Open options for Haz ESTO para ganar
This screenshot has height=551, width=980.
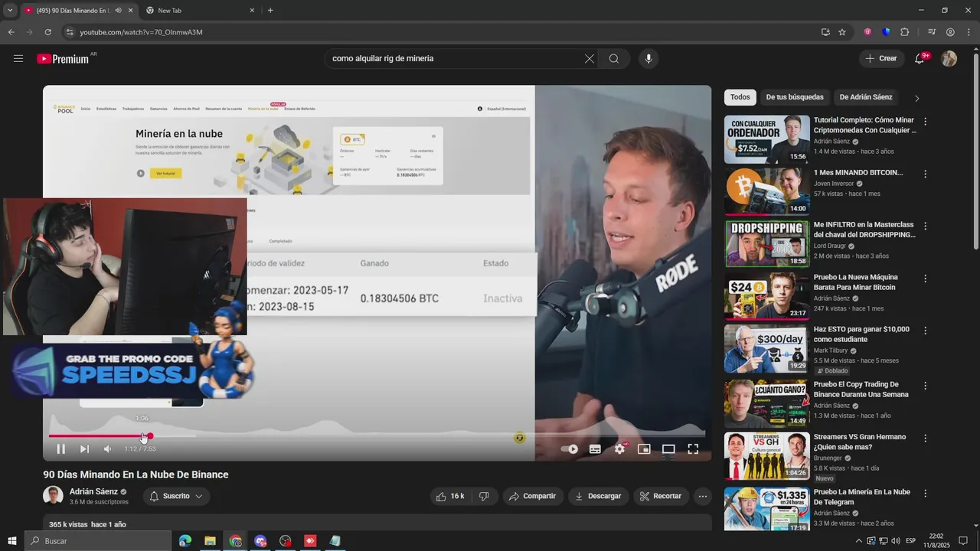pyautogui.click(x=925, y=331)
